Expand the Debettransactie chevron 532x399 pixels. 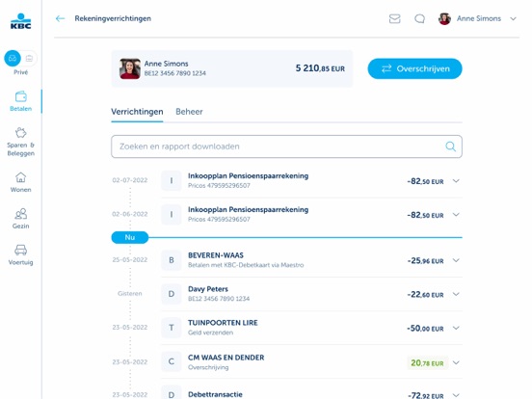(x=456, y=395)
